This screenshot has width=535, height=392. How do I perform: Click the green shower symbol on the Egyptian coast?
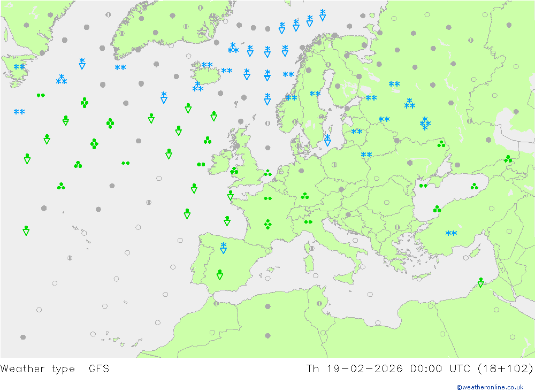[x=481, y=282]
